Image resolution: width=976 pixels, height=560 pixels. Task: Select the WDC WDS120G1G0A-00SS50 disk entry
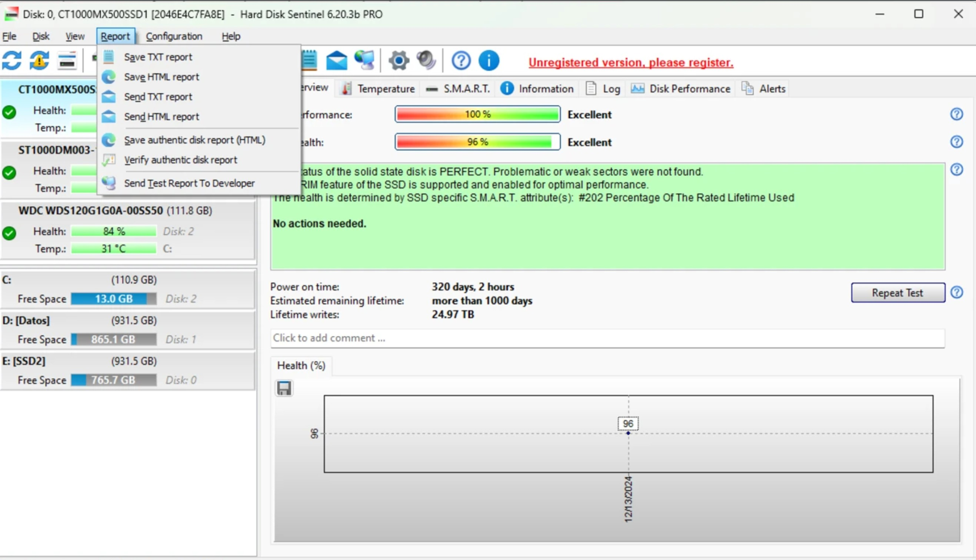coord(128,230)
